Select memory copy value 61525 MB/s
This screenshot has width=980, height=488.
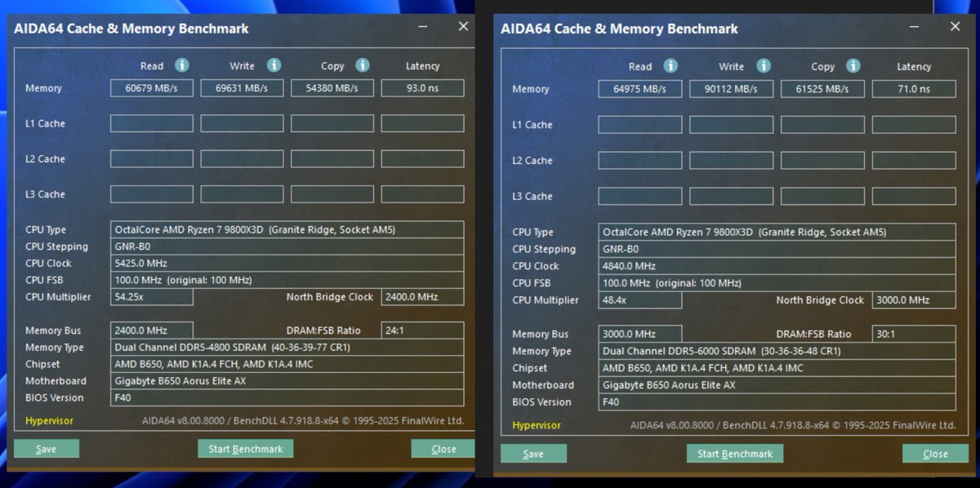pyautogui.click(x=822, y=89)
